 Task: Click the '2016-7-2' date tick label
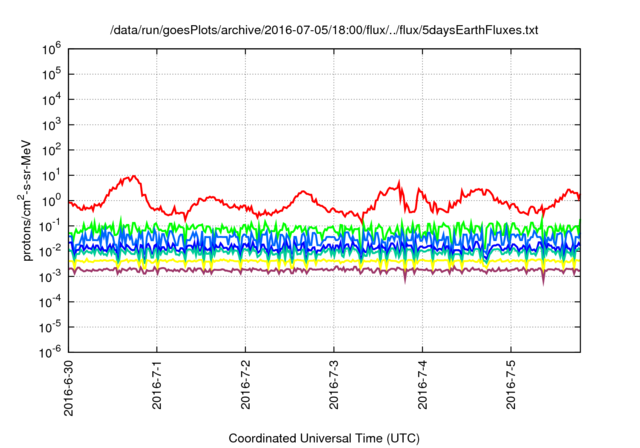pyautogui.click(x=245, y=384)
